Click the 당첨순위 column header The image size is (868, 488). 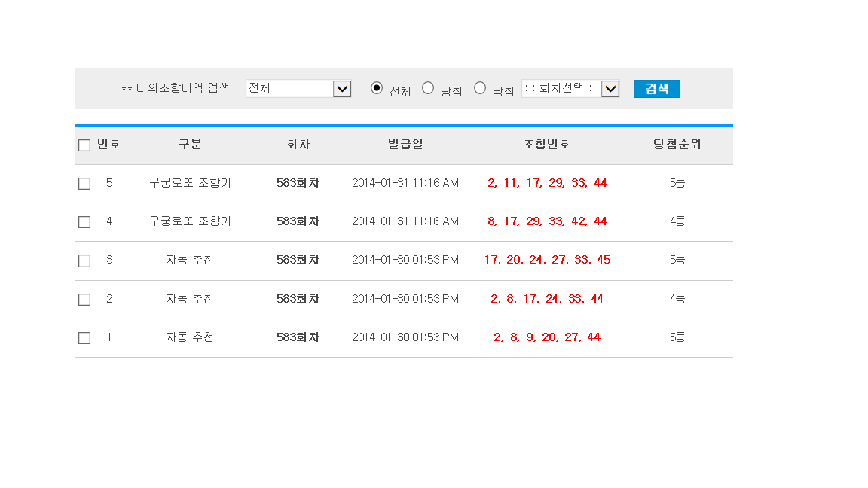[677, 145]
